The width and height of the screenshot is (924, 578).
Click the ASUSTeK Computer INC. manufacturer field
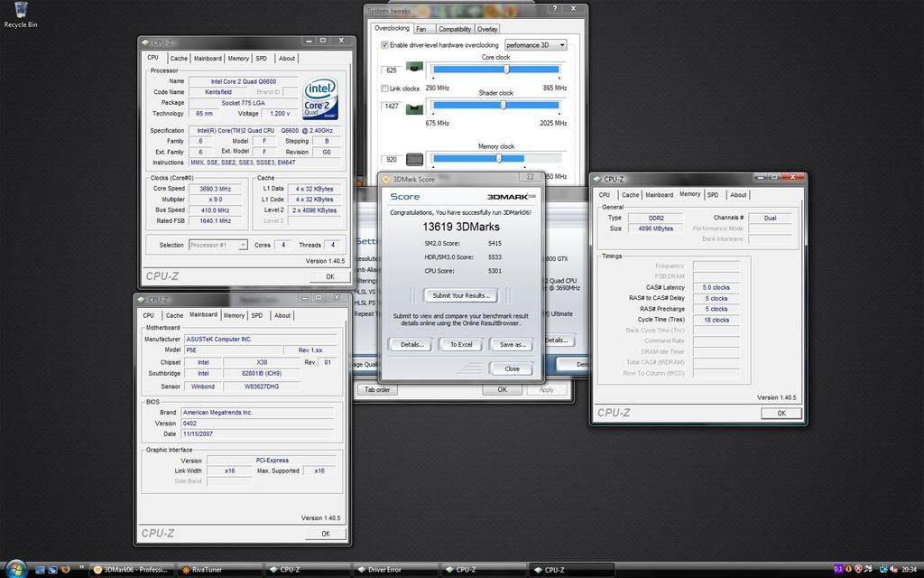[260, 340]
